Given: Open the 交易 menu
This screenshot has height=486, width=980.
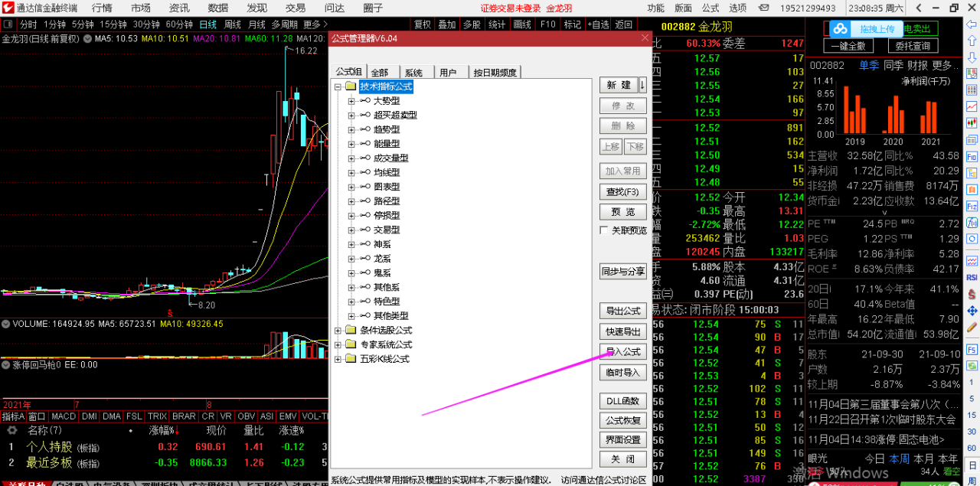Looking at the screenshot, I should (x=296, y=8).
